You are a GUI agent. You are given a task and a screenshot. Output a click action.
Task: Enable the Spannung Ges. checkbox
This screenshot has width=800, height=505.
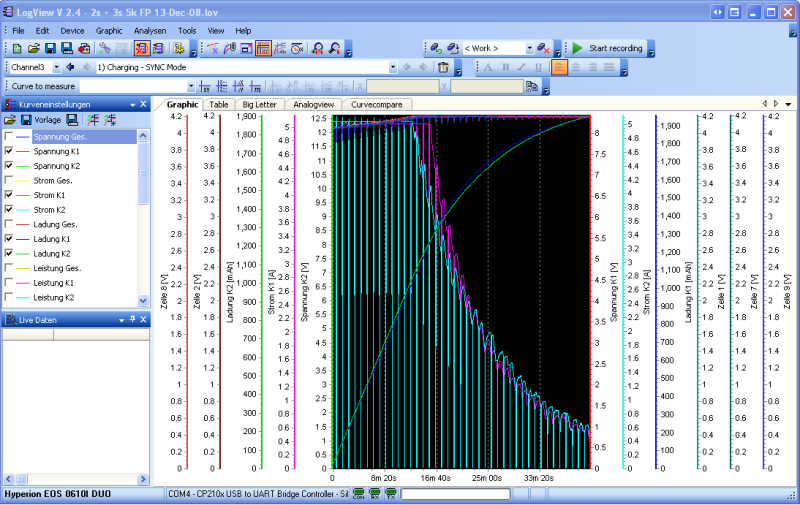[x=10, y=136]
